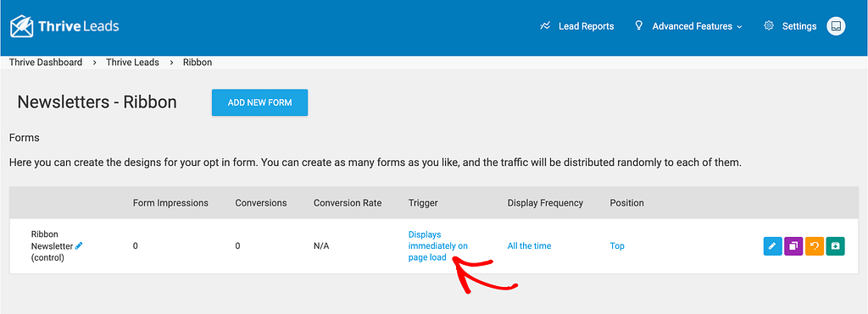Image resolution: width=868 pixels, height=314 pixels.
Task: Select the Ribbon Newsletter (control) form name
Action: point(52,246)
